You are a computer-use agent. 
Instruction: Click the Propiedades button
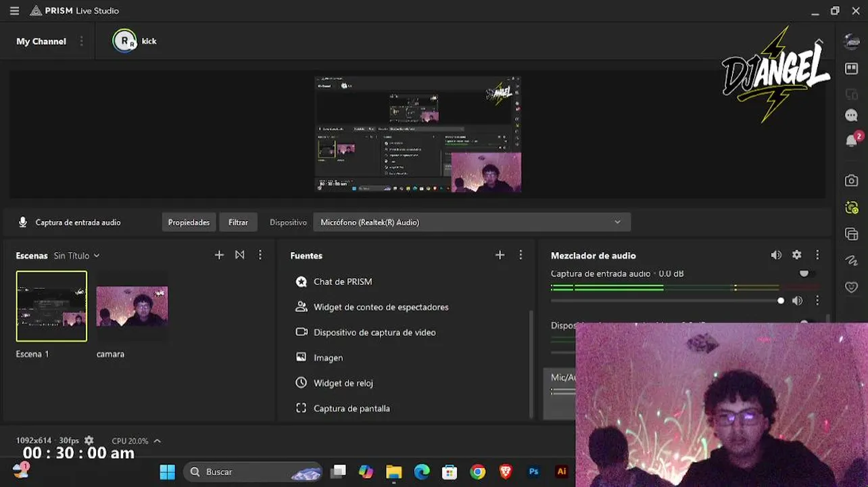[x=189, y=222]
